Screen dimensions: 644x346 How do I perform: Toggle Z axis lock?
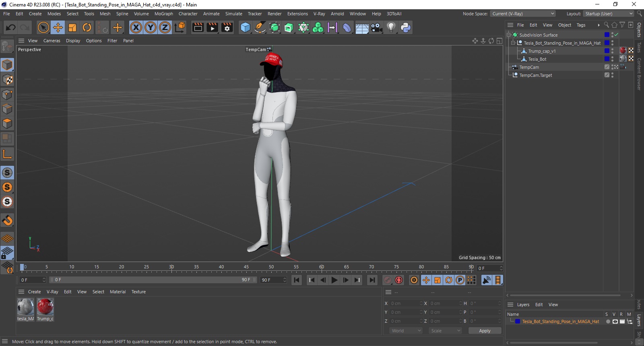point(165,27)
